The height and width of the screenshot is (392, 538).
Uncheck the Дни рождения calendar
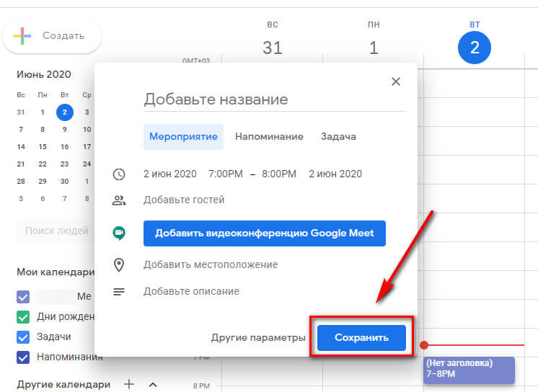(23, 317)
